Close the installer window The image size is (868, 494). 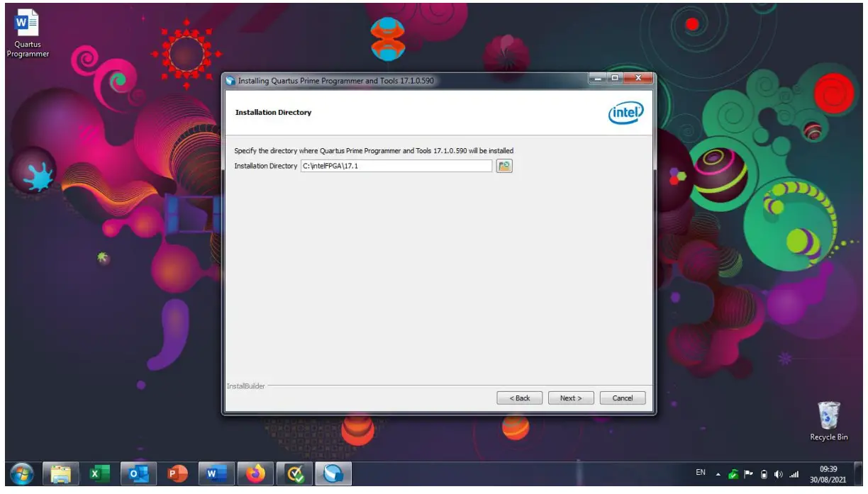pyautogui.click(x=637, y=78)
